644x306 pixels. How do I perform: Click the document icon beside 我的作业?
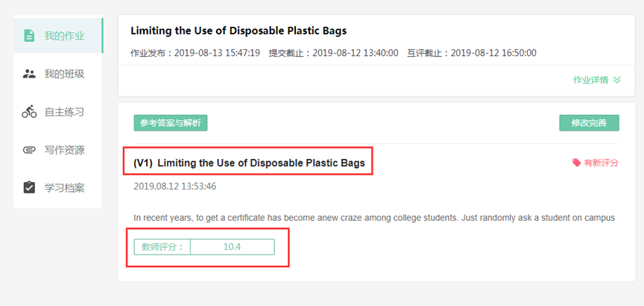pos(29,35)
